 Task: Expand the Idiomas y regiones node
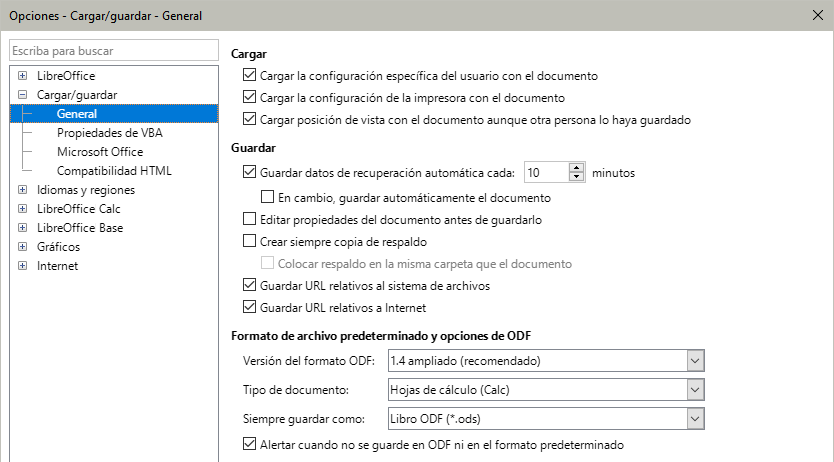[22, 189]
